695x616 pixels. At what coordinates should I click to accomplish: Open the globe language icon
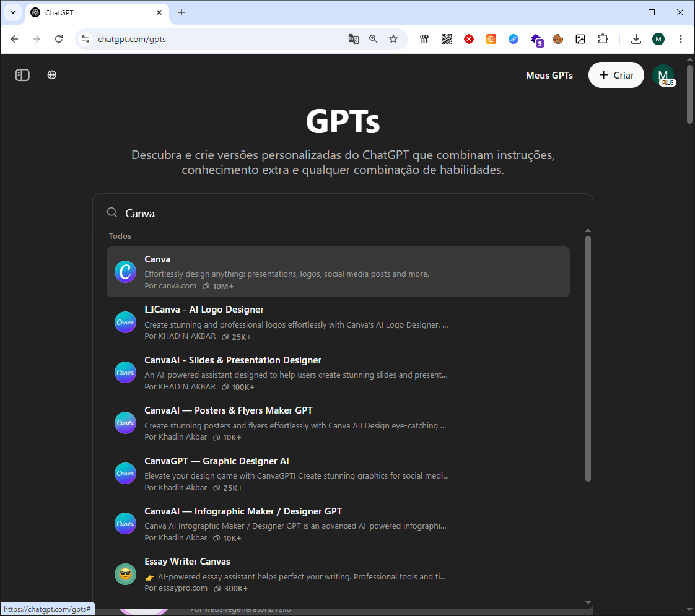tap(52, 75)
